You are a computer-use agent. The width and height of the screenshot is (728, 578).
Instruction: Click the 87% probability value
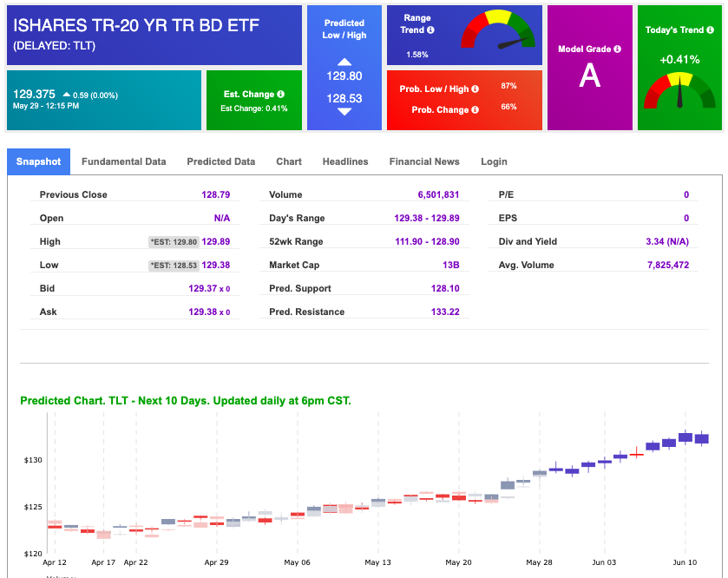click(x=508, y=86)
